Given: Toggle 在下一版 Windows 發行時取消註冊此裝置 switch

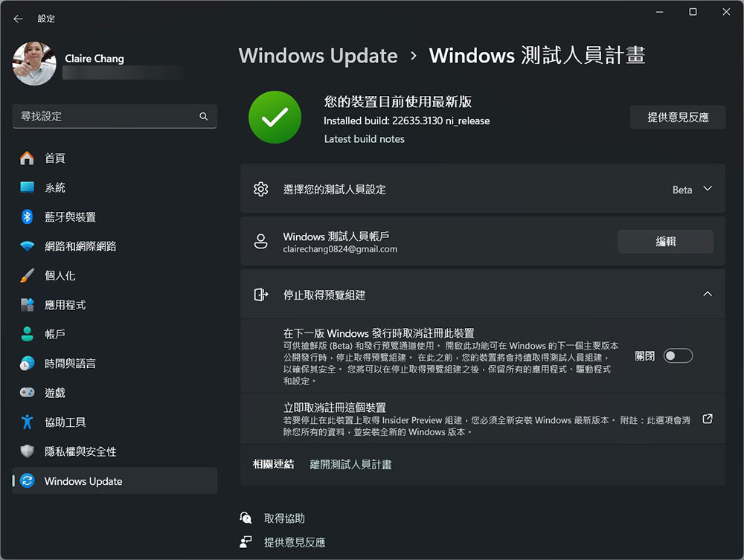Looking at the screenshot, I should [678, 355].
